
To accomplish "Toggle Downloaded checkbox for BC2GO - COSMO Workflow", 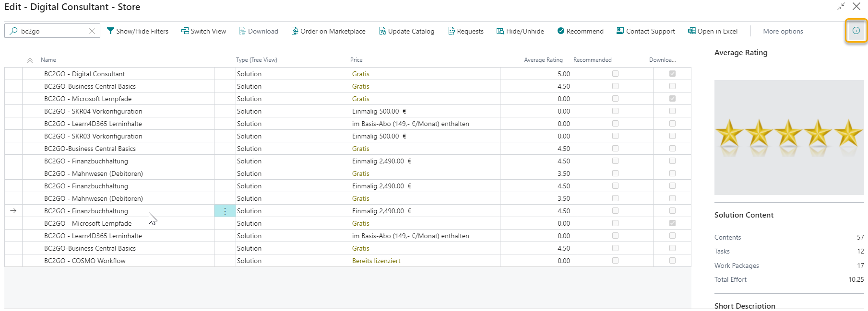I will tap(672, 261).
